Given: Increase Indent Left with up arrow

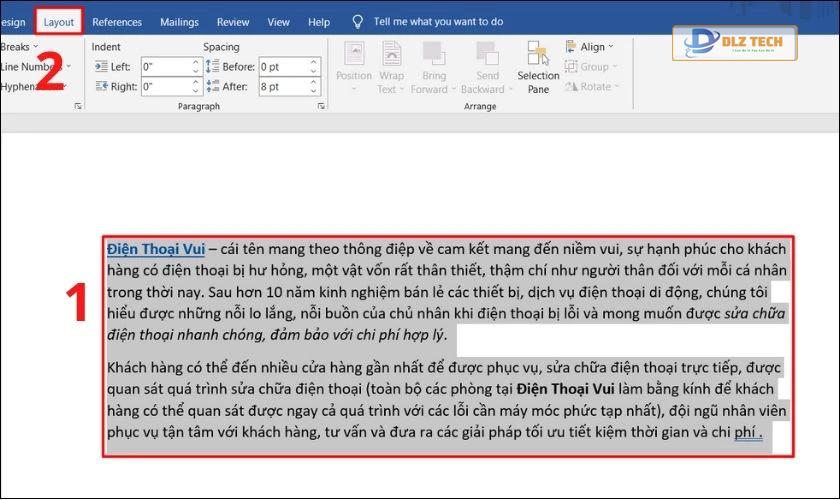Looking at the screenshot, I should (x=196, y=63).
